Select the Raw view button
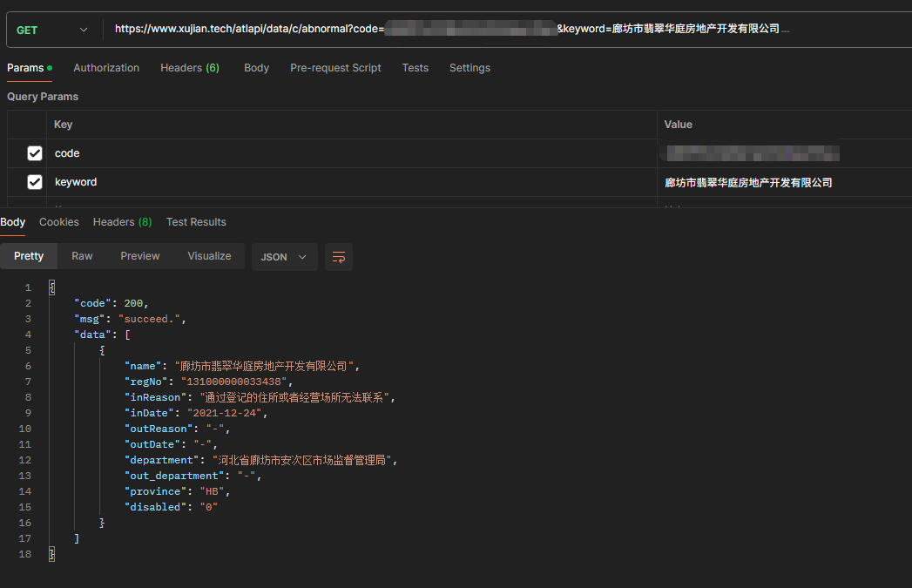Screen dimensions: 912x588 pos(82,256)
